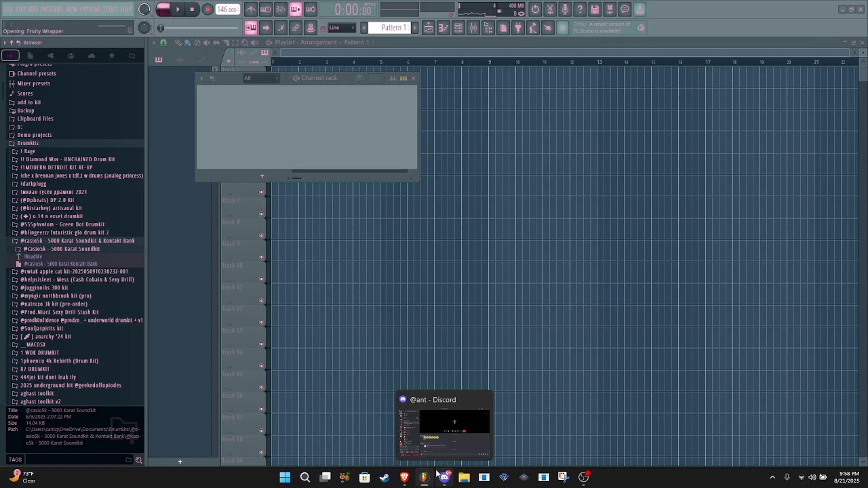The image size is (868, 488).
Task: Toggle the metronome button
Action: pos(251,9)
